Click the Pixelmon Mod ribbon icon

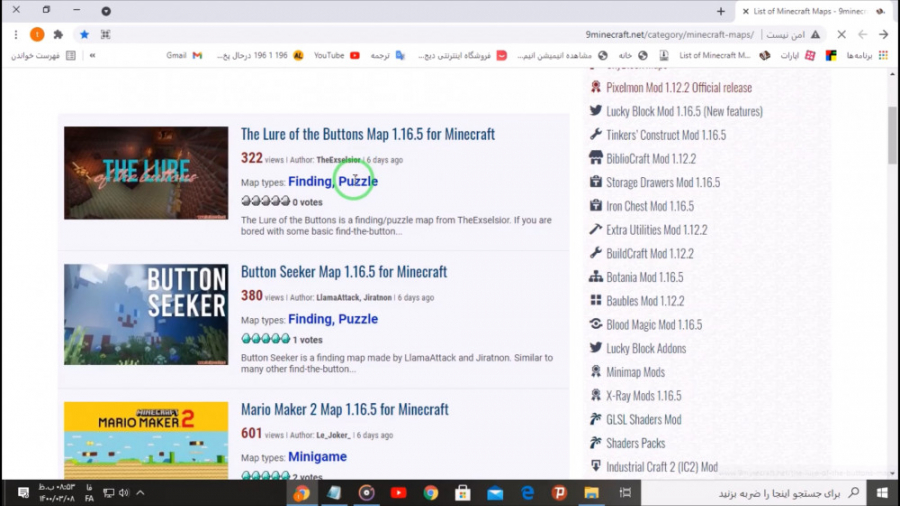pyautogui.click(x=595, y=87)
